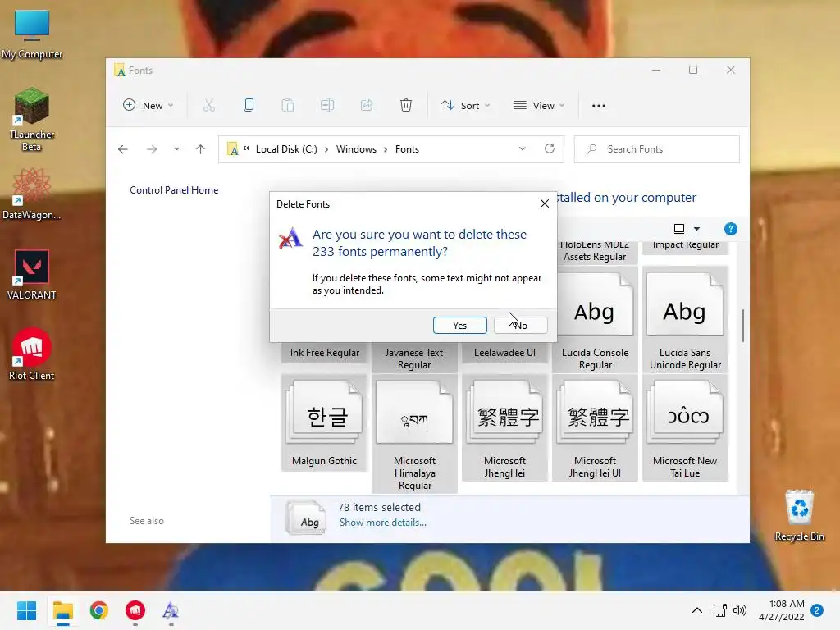Open My Computer desktop icon
Screen dimensions: 840x630
(32, 34)
